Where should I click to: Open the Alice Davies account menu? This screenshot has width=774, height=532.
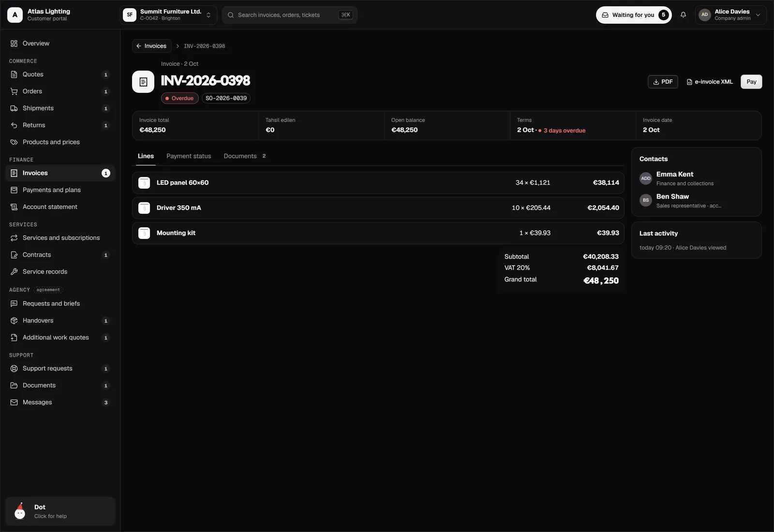coord(730,15)
